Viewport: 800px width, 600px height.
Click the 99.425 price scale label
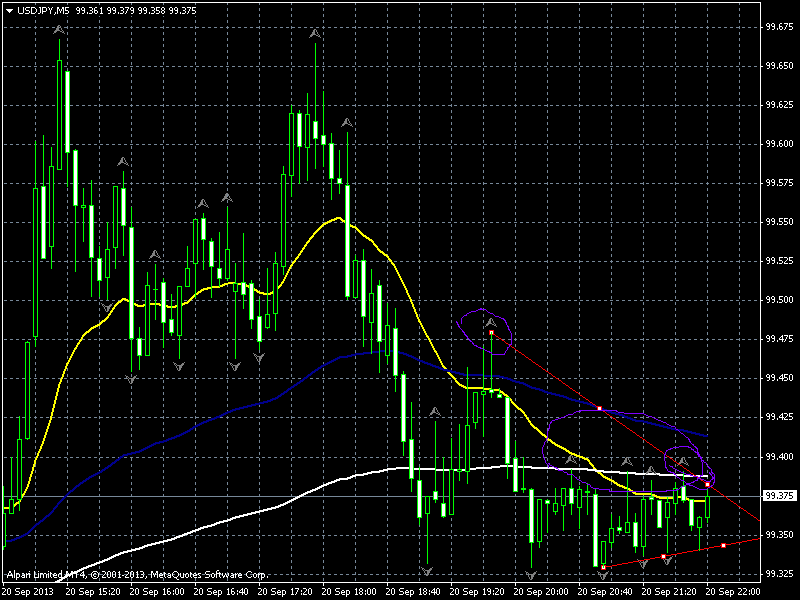tap(780, 417)
